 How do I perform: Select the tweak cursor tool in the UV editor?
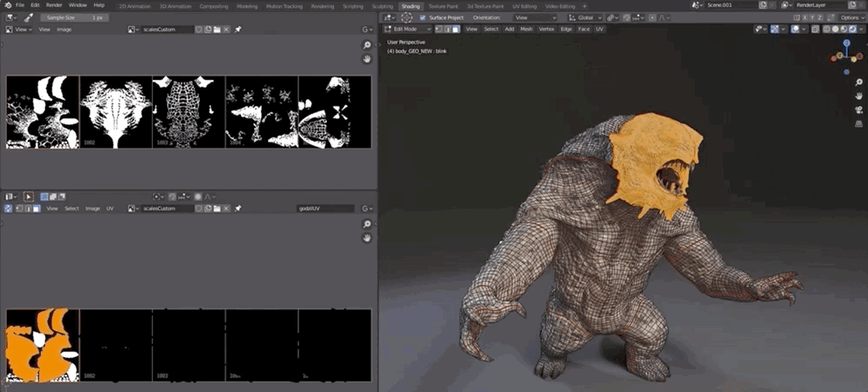click(28, 197)
